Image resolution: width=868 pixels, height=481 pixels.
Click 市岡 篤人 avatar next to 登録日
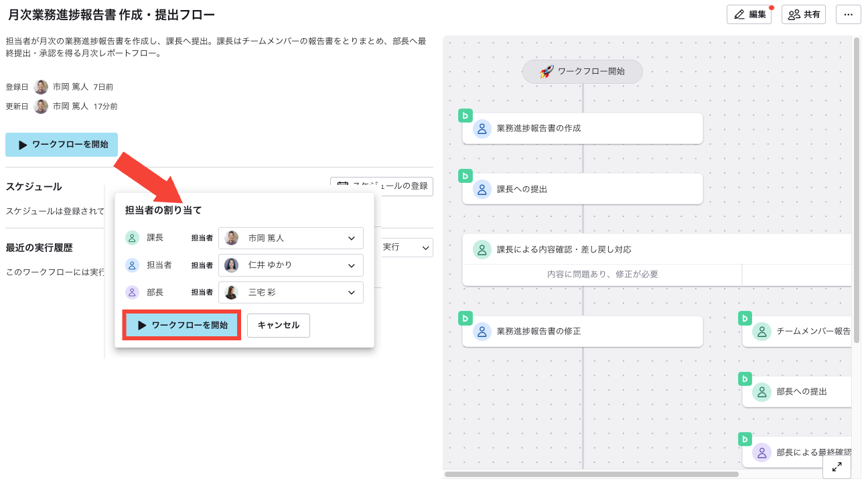pos(42,87)
